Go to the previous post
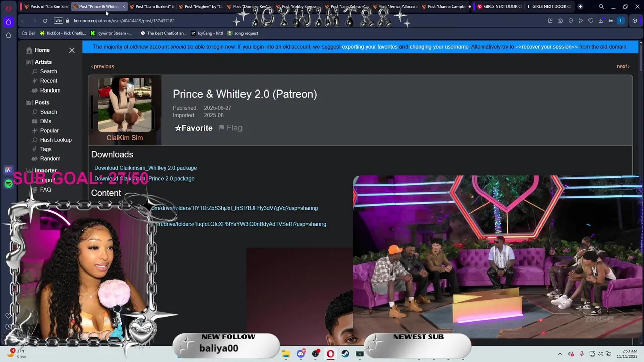 point(102,66)
